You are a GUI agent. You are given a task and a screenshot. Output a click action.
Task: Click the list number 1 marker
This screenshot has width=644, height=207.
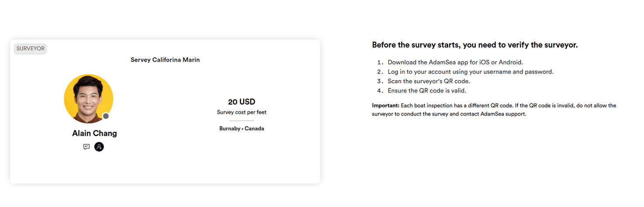pyautogui.click(x=380, y=62)
